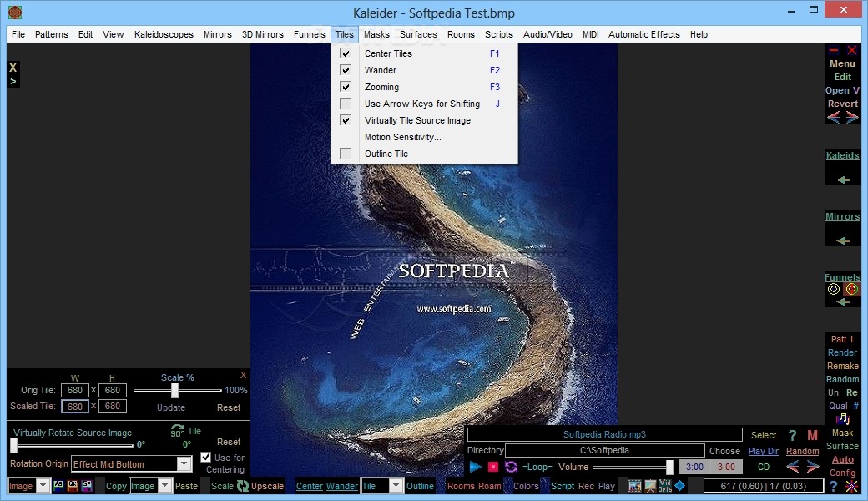The height and width of the screenshot is (501, 868).
Task: Uncheck the Wander menu option
Action: 345,70
